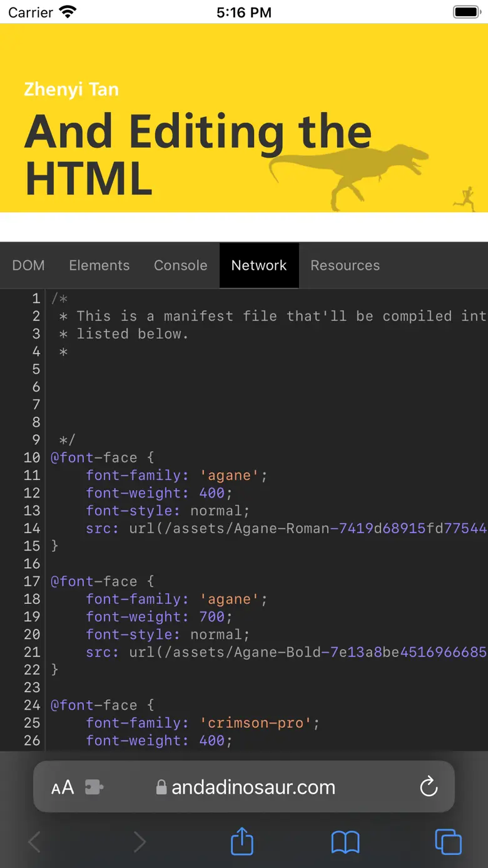Viewport: 488px width, 868px height.
Task: Open the Elements tab
Action: 99,265
